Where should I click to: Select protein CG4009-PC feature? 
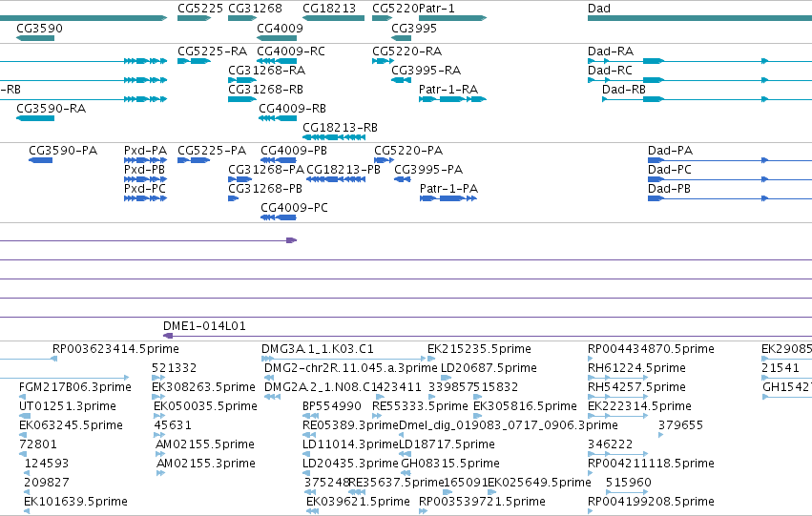[279, 217]
